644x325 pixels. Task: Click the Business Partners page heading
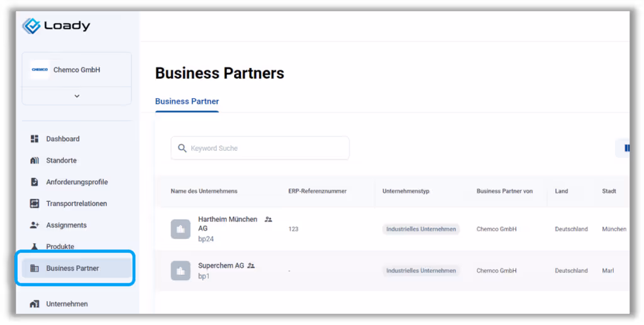(219, 74)
